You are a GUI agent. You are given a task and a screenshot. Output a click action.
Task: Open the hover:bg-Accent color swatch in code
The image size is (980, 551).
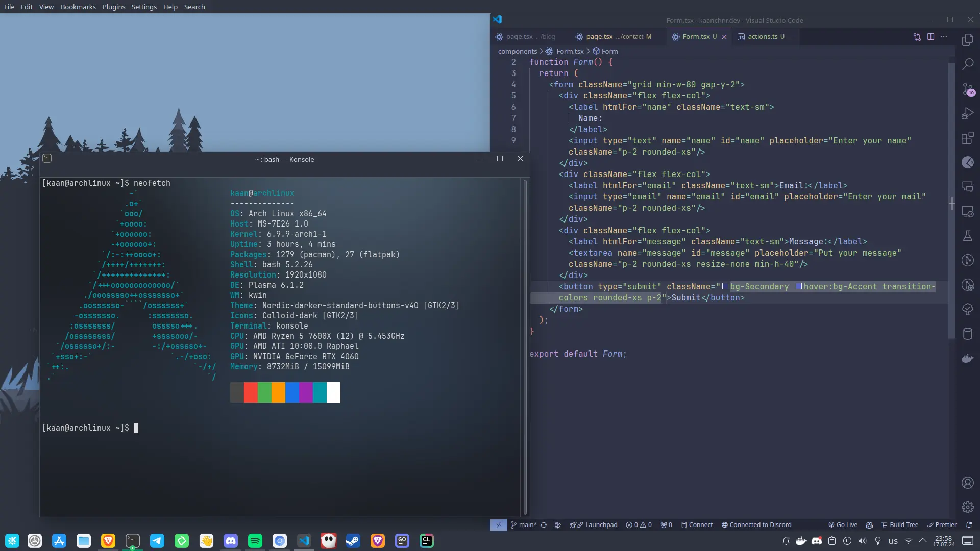click(x=799, y=286)
